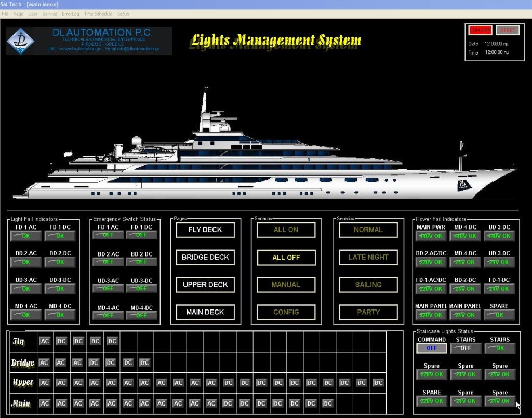
Task: Open the ErrorLog menu
Action: [x=70, y=14]
